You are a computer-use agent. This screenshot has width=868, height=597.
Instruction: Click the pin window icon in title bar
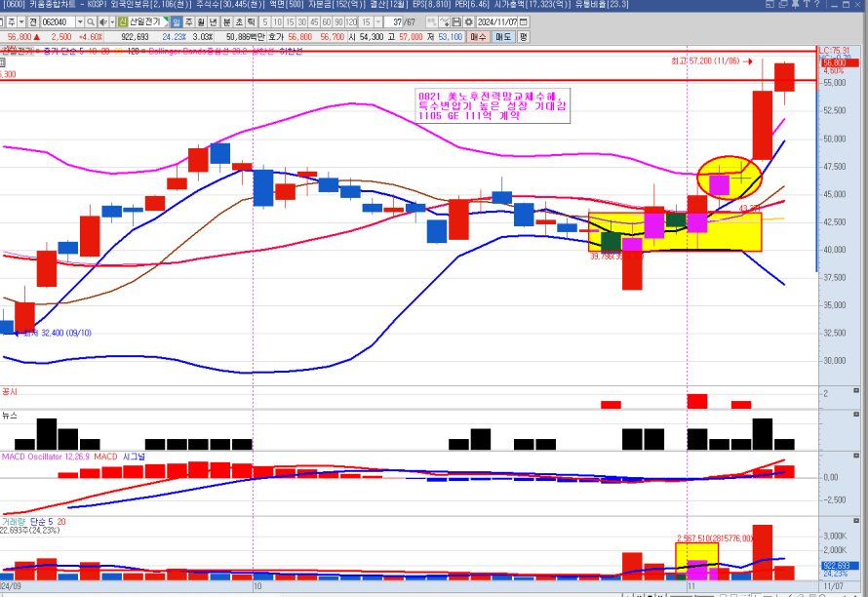tap(795, 4)
